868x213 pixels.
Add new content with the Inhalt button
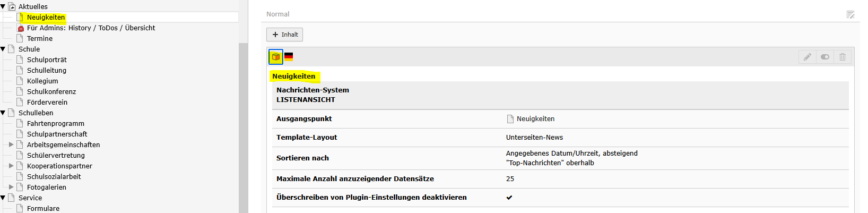point(285,35)
